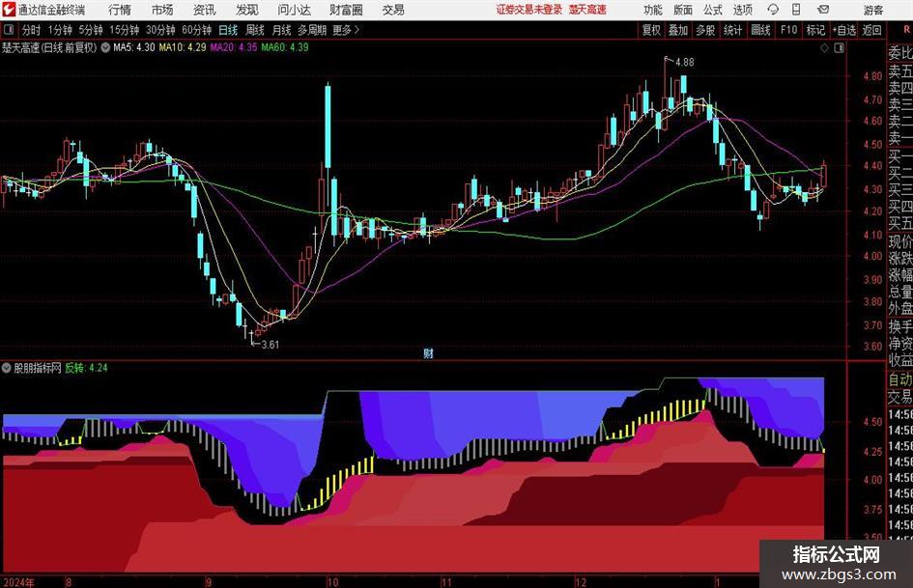Open the 资讯 menu

(x=205, y=10)
